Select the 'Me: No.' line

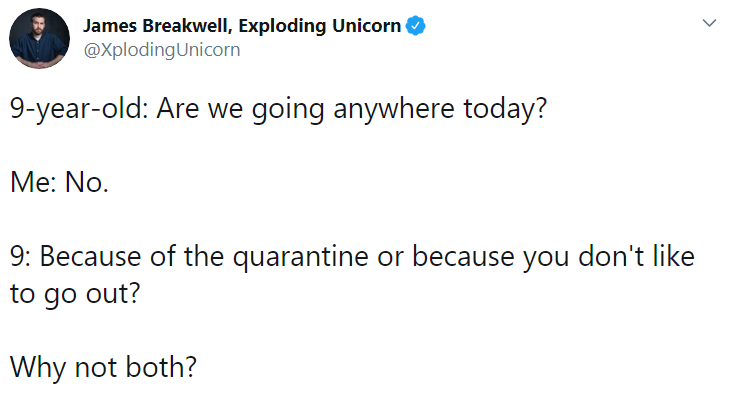click(x=60, y=182)
